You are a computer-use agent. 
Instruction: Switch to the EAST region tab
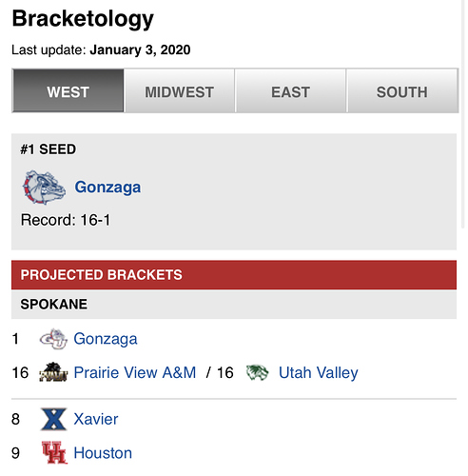coord(290,90)
